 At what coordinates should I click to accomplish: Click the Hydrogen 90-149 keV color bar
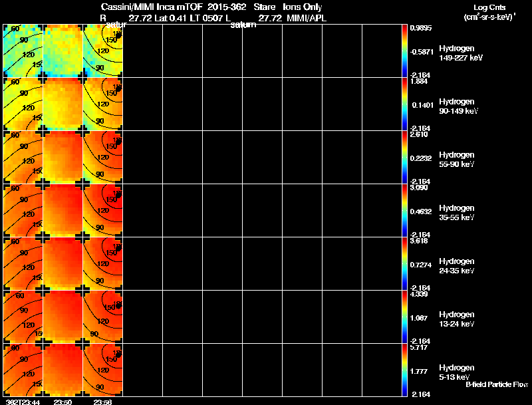tap(404, 104)
